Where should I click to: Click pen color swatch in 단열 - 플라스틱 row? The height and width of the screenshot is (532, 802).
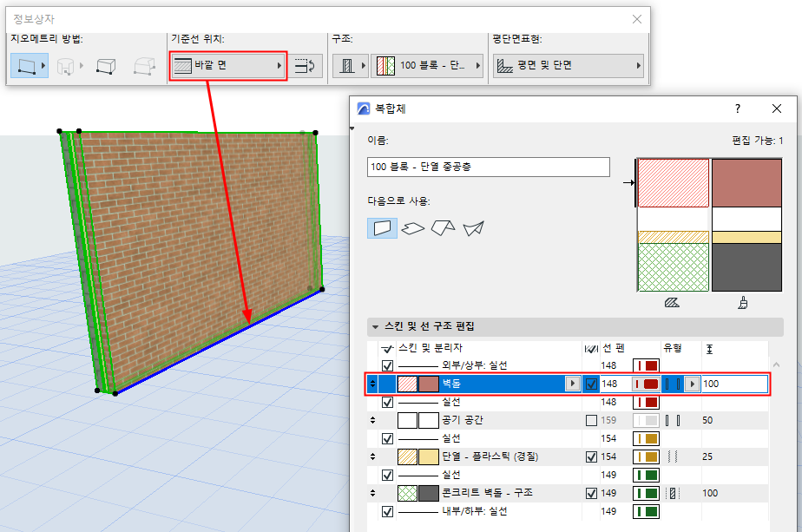(x=646, y=456)
